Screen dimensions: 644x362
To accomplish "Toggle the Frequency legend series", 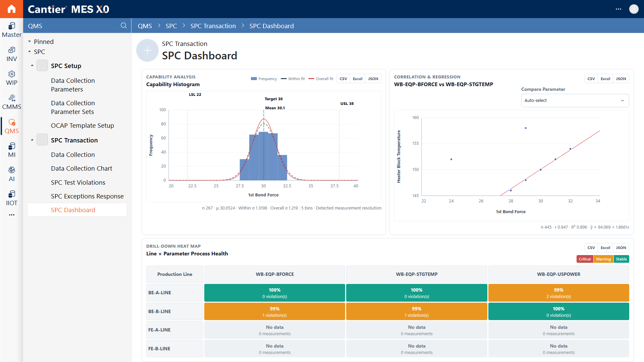I will tap(264, 79).
